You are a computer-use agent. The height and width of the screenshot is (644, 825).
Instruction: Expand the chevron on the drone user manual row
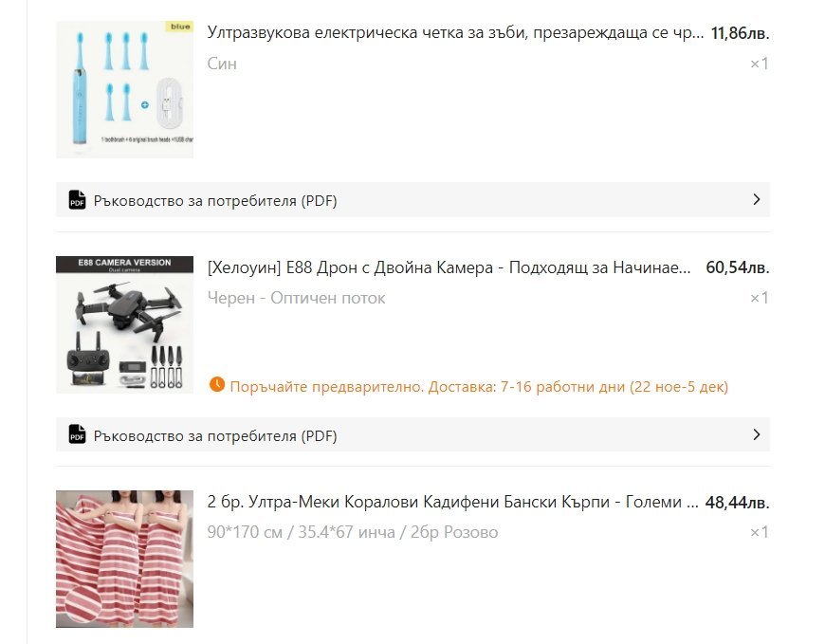click(x=757, y=434)
